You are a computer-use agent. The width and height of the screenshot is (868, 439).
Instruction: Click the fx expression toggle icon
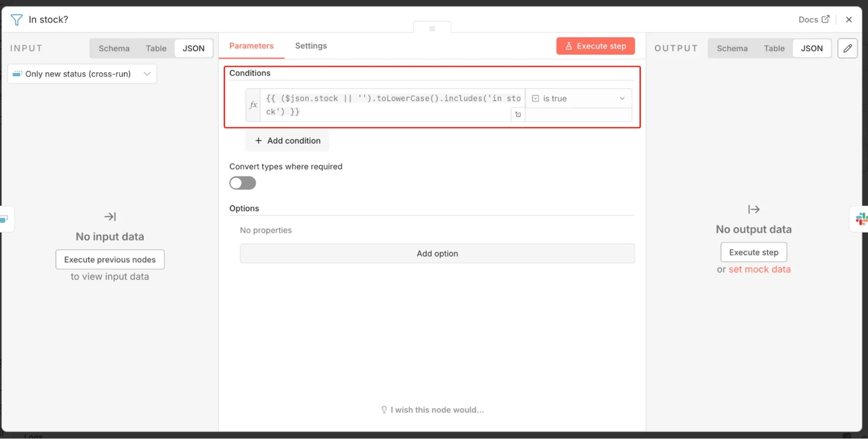click(253, 105)
